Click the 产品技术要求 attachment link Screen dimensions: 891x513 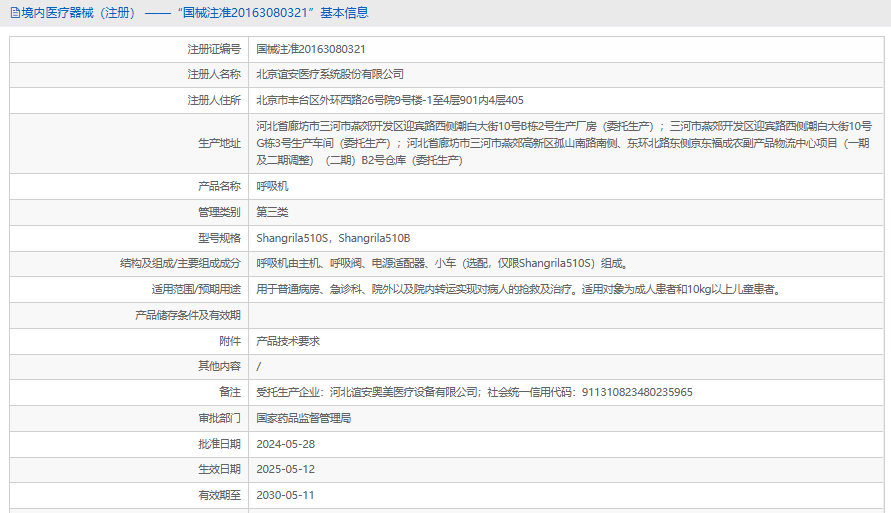[288, 341]
